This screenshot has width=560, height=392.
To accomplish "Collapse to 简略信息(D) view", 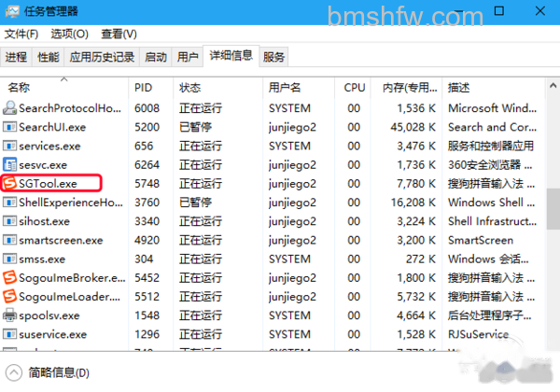I will 48,372.
